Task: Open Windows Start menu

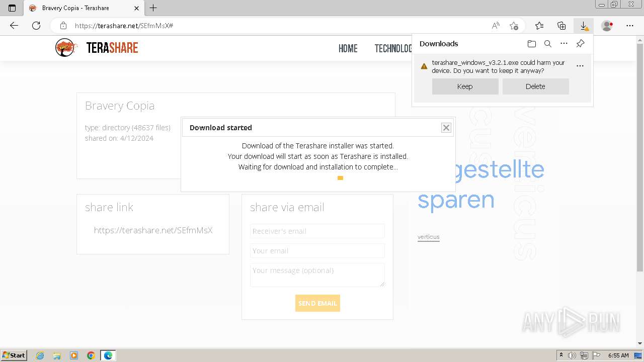Action: (x=14, y=355)
